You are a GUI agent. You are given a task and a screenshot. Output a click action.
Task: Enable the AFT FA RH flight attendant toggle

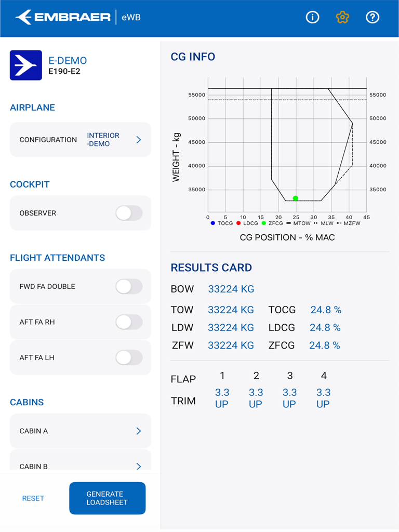coord(129,322)
